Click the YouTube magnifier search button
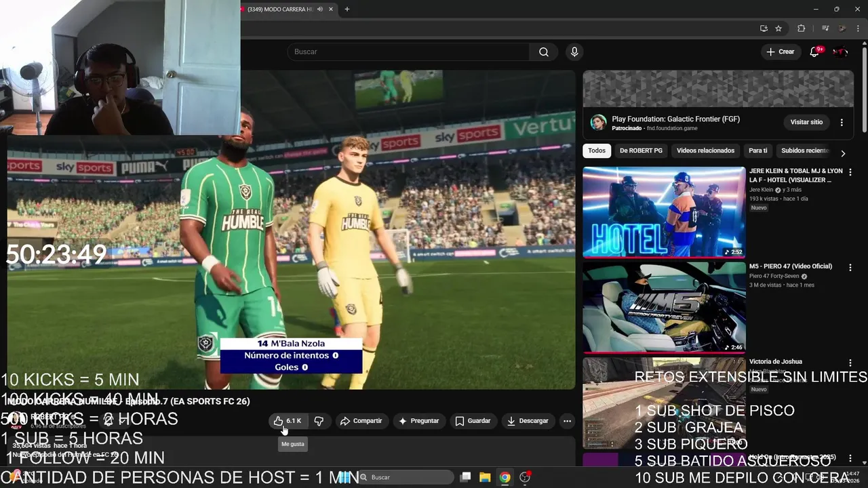This screenshot has height=488, width=868. click(x=544, y=52)
